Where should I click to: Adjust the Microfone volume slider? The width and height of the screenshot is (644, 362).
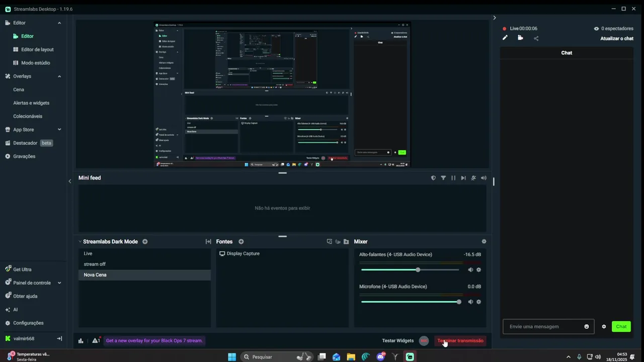tap(410, 302)
